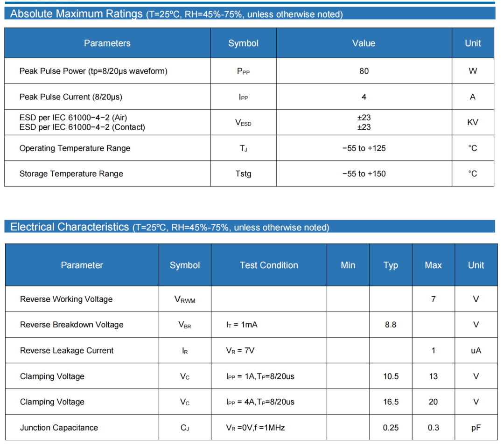The width and height of the screenshot is (504, 444).
Task: Select the Storage Temperature Range label
Action: click(x=71, y=174)
